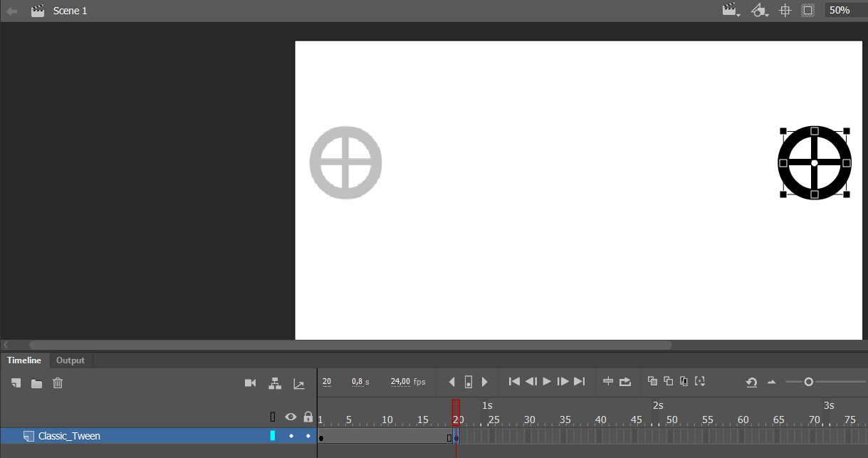
Task: Select the keyframe at frame 20
Action: [456, 438]
